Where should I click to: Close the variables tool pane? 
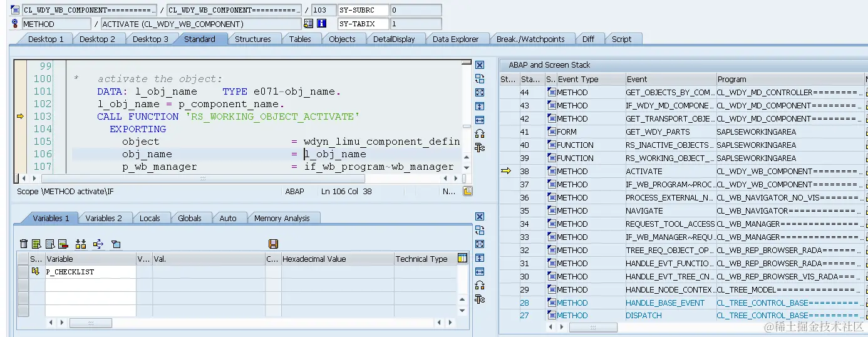(480, 217)
